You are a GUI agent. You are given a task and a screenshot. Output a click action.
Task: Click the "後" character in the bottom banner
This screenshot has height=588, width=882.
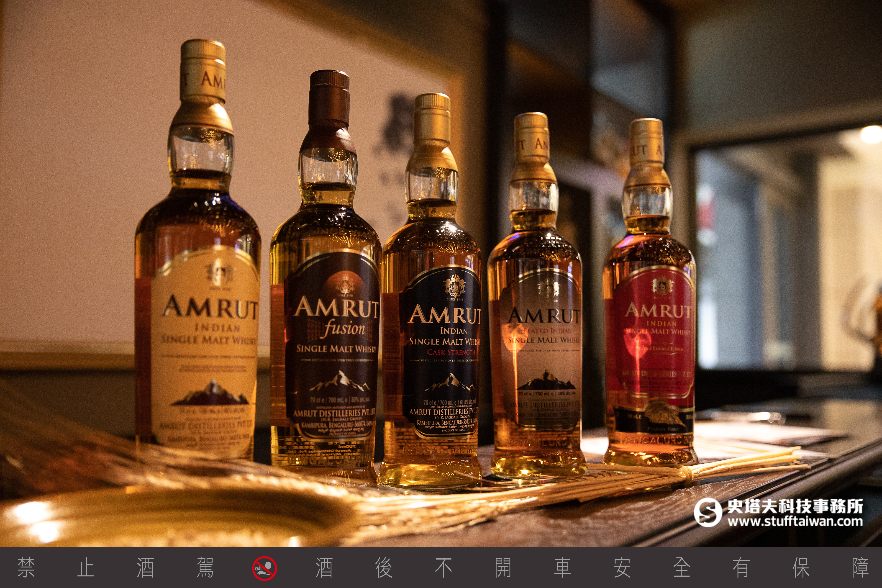[x=384, y=568]
